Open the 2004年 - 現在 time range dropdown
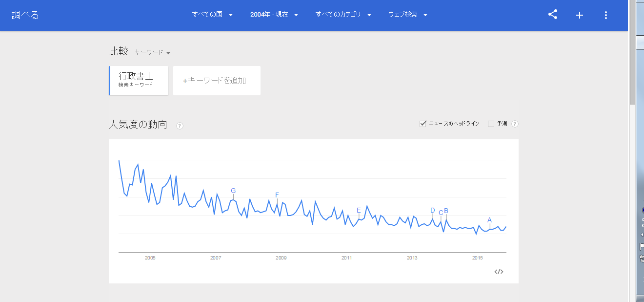Image resolution: width=644 pixels, height=302 pixels. [274, 15]
